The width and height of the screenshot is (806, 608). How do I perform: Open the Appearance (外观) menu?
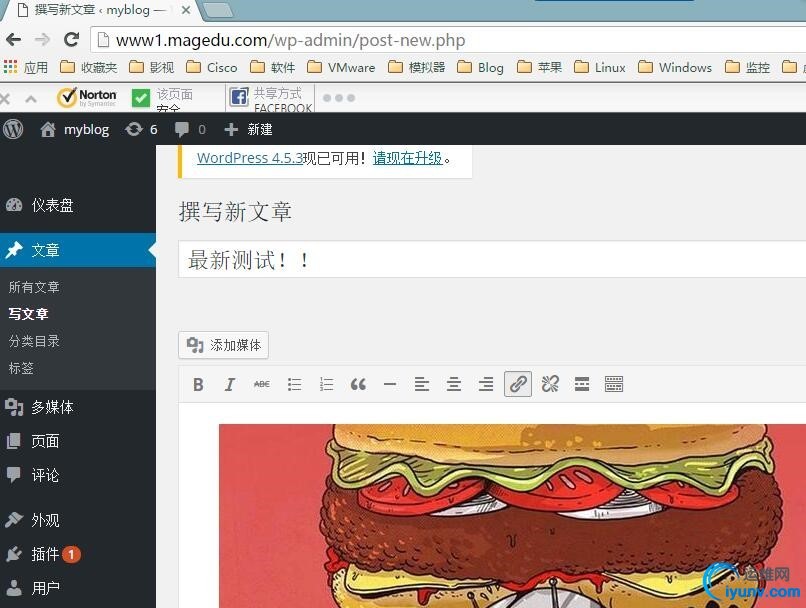coord(78,520)
